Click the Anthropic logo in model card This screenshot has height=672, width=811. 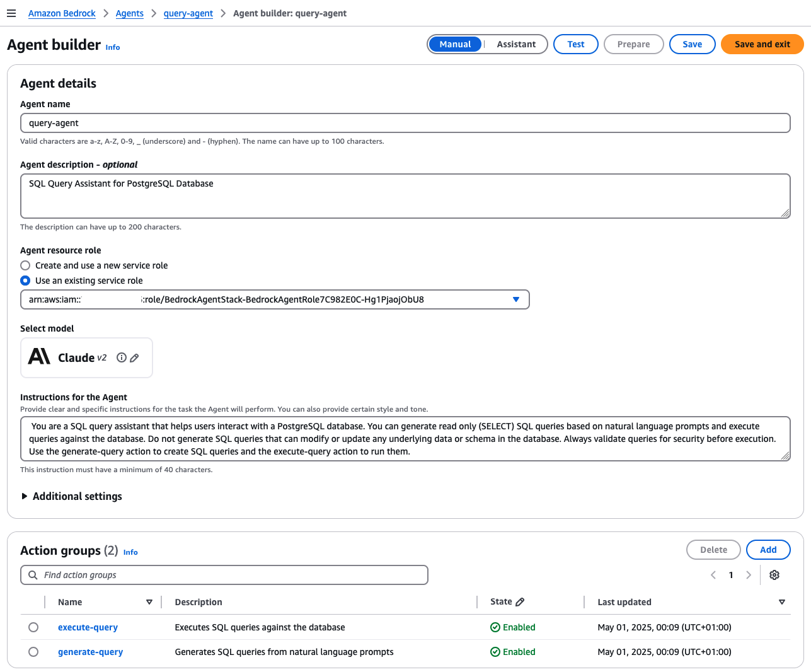[x=39, y=357]
